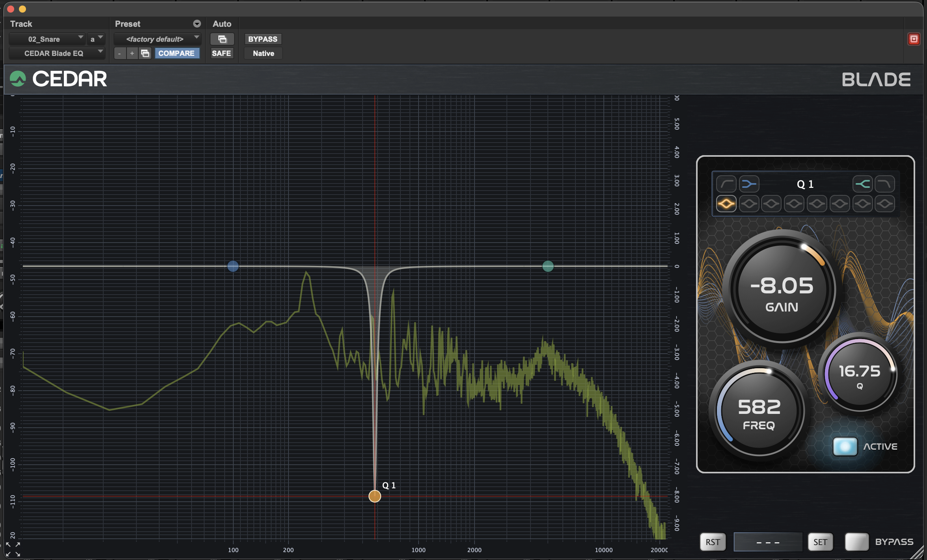This screenshot has height=560, width=927.
Task: Click the SET button
Action: pyautogui.click(x=820, y=542)
